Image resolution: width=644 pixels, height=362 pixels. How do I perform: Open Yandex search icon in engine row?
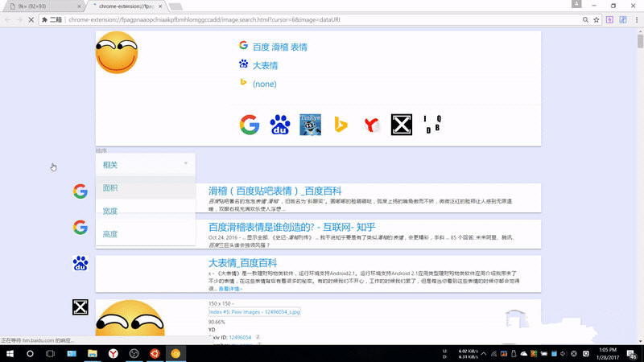[x=371, y=125]
